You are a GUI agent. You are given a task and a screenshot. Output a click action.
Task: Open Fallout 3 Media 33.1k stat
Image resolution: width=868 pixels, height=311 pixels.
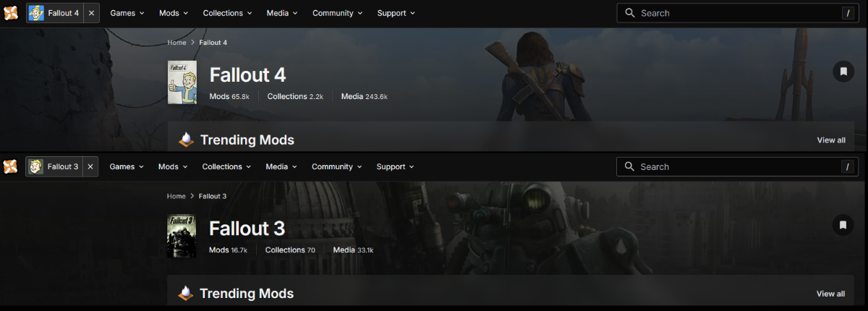tap(353, 250)
